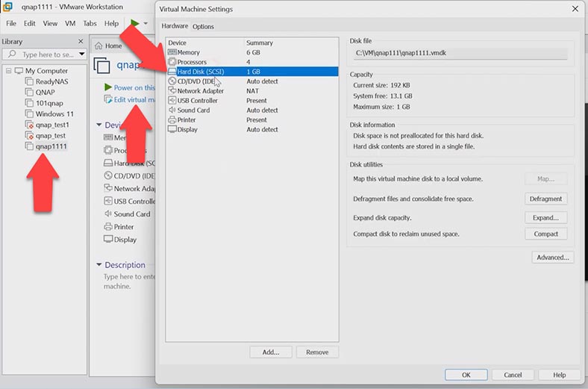Click the Windows 11 VM icon in Library
Screen dimensions: 588x389
[29, 113]
